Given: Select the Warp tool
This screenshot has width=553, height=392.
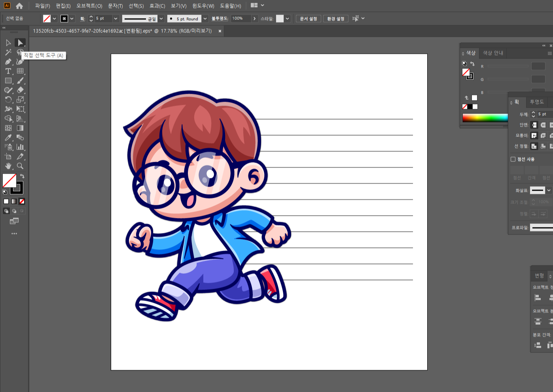Looking at the screenshot, I should coord(8,109).
